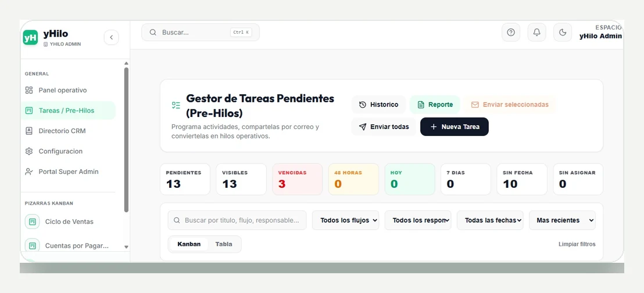
Task: Click the Configuracion gear icon
Action: (x=28, y=151)
